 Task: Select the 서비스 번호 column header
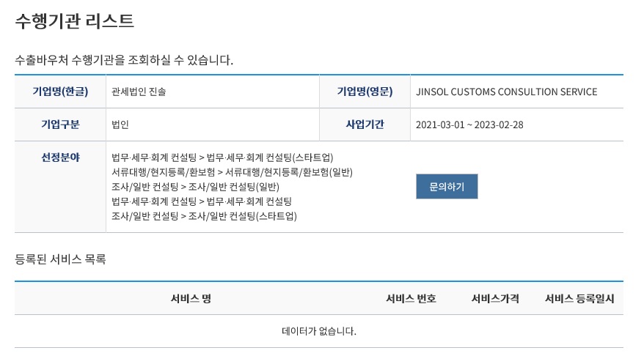[411, 298]
